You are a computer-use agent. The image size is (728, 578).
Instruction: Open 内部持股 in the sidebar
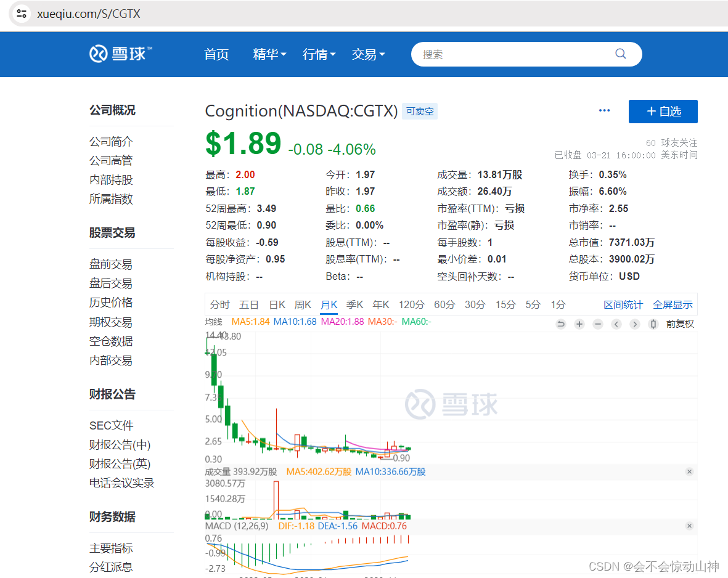(x=111, y=180)
